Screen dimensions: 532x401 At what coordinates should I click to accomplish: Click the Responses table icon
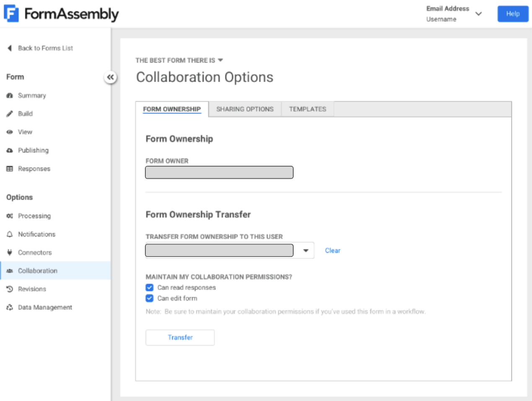(x=10, y=169)
